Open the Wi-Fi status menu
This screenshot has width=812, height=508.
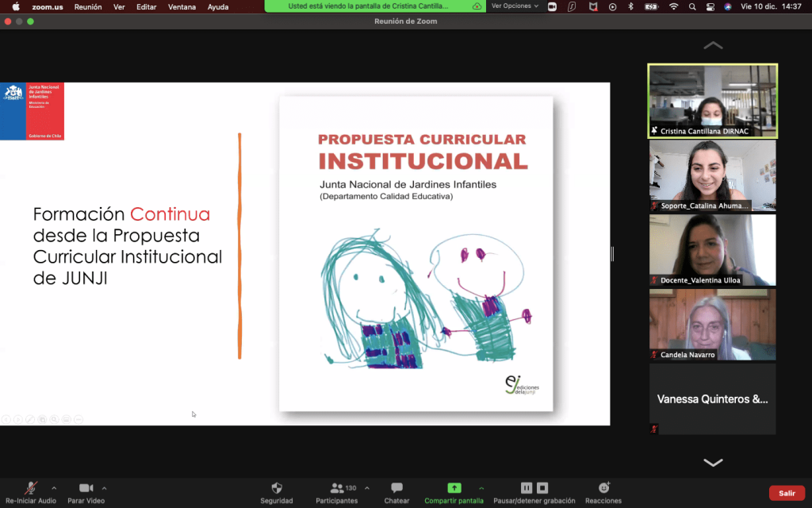pos(673,6)
